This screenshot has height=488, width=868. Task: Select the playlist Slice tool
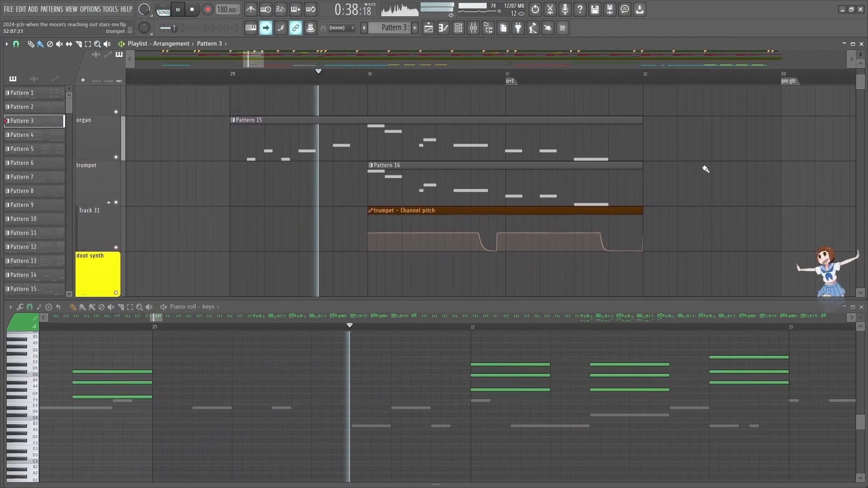coord(78,44)
